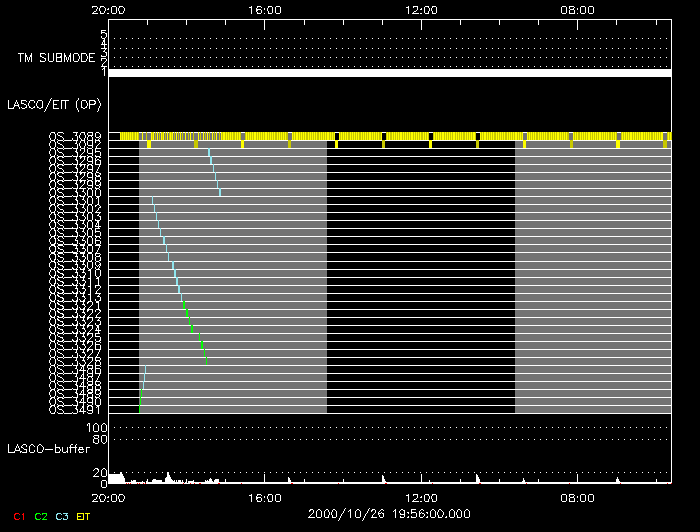The height and width of the screenshot is (532, 700).
Task: Click the red C1 legend label
Action: pos(19,516)
